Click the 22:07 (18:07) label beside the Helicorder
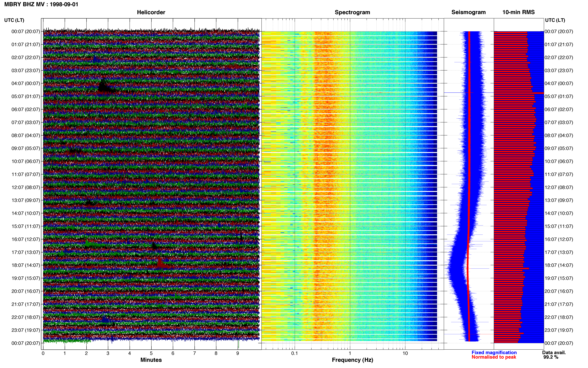Viewport: 588px width, 368px height. tap(26, 317)
